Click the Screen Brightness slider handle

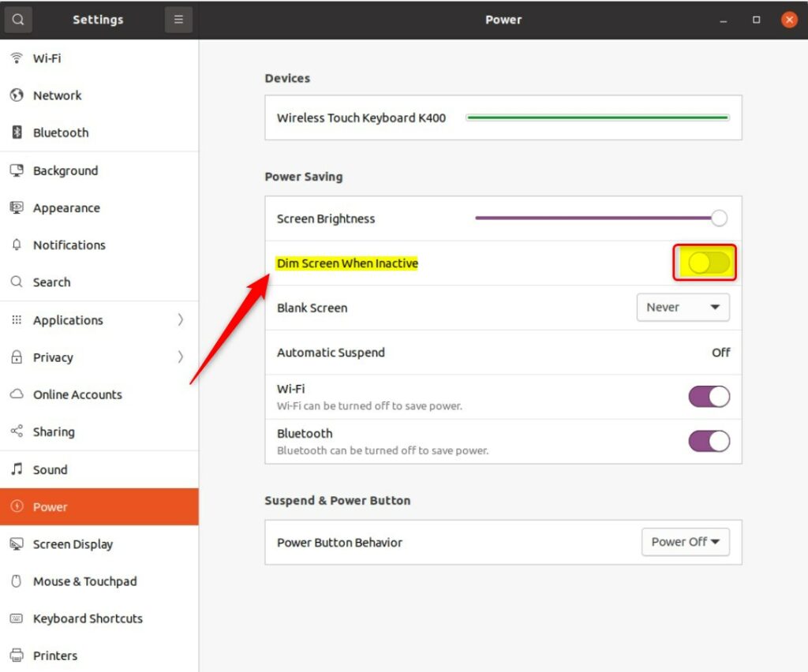pos(719,218)
